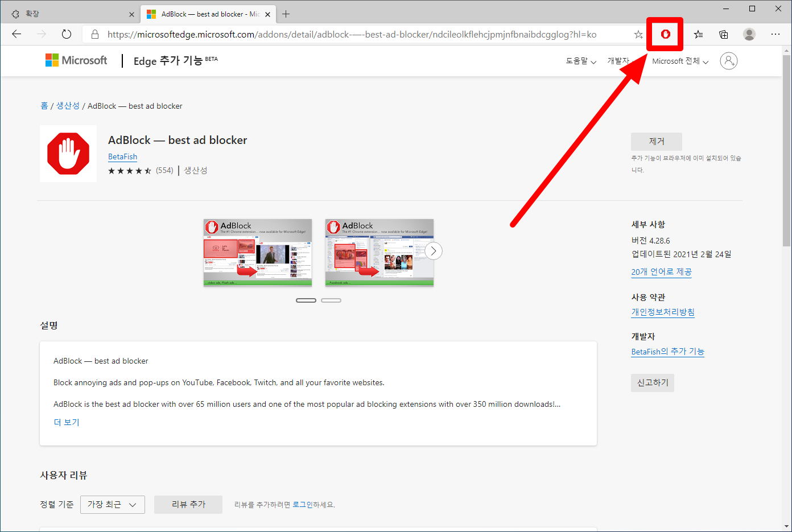Click the large AdBlock stop-hand logo

[x=68, y=154]
